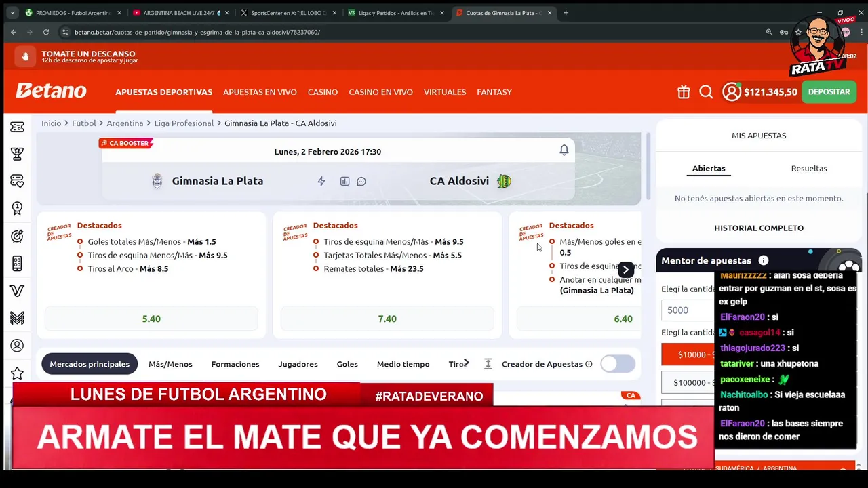The height and width of the screenshot is (488, 868).
Task: Select the Mercados principales tab
Action: [x=90, y=364]
